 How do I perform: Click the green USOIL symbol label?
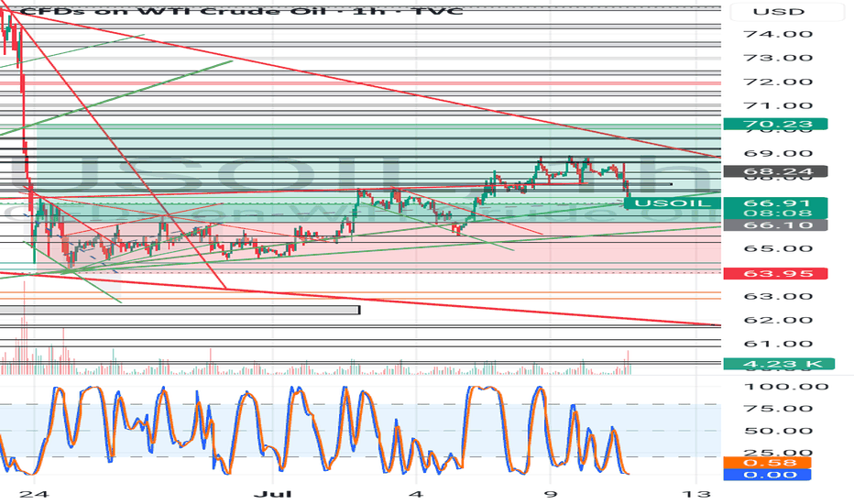click(673, 203)
